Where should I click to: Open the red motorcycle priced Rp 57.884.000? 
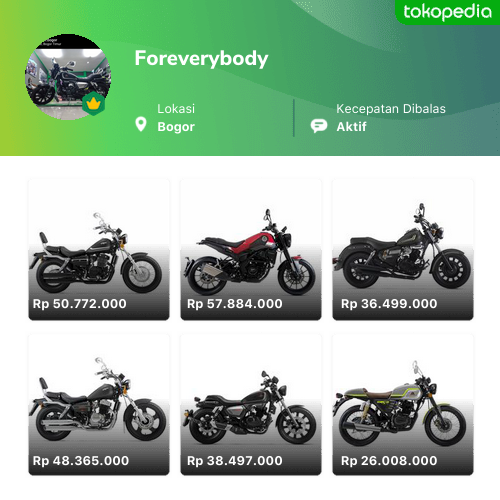[x=251, y=249]
